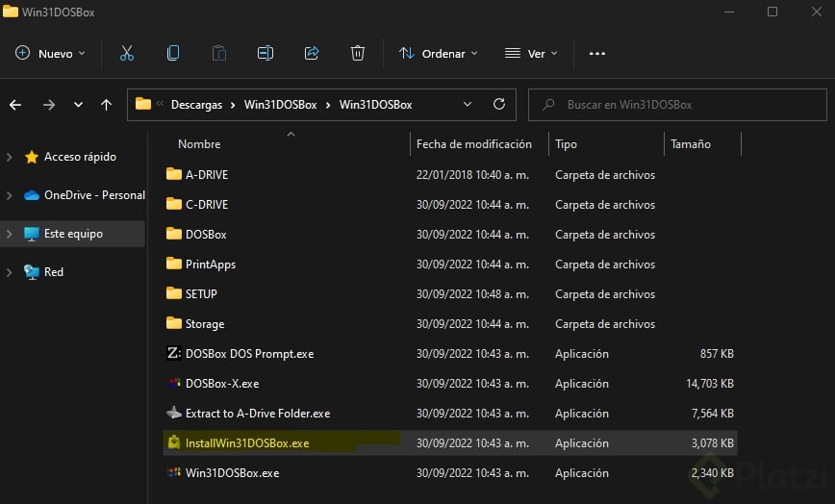The width and height of the screenshot is (835, 504).
Task: Refresh the current folder view
Action: pyautogui.click(x=499, y=104)
